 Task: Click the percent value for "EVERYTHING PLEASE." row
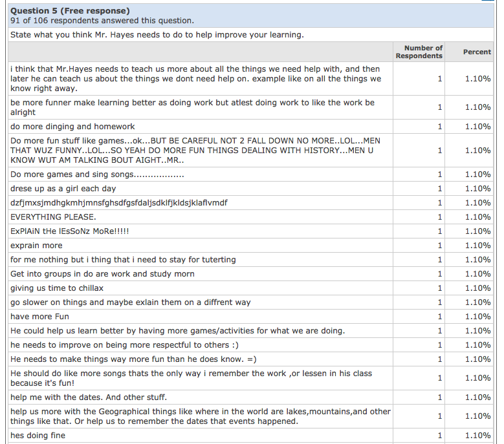(477, 217)
